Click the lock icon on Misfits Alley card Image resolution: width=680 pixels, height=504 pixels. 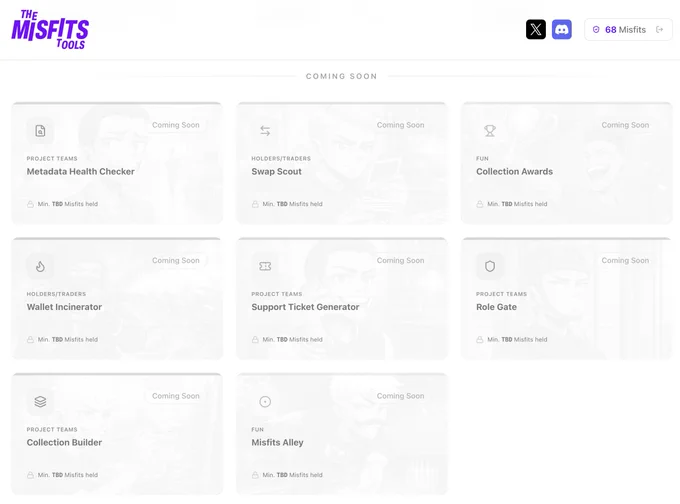255,475
